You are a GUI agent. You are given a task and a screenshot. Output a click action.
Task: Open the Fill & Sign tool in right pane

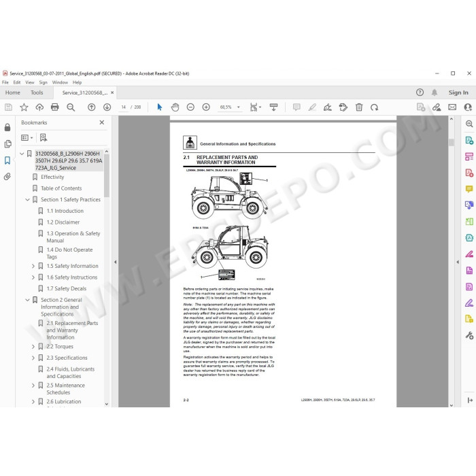[x=469, y=303]
